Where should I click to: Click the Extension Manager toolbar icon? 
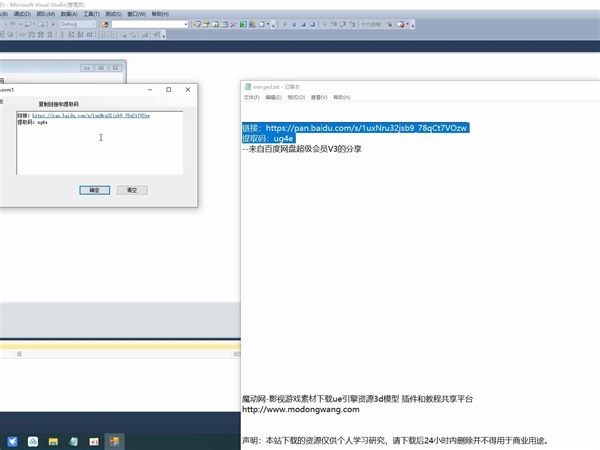252,24
